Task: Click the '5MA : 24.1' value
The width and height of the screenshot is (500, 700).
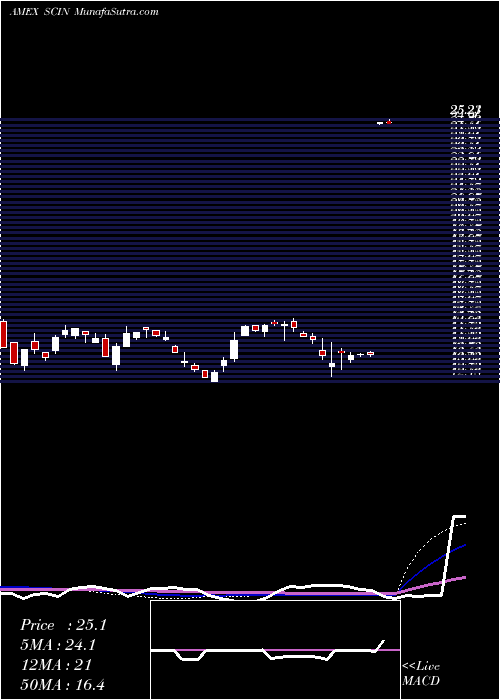Action: click(58, 645)
